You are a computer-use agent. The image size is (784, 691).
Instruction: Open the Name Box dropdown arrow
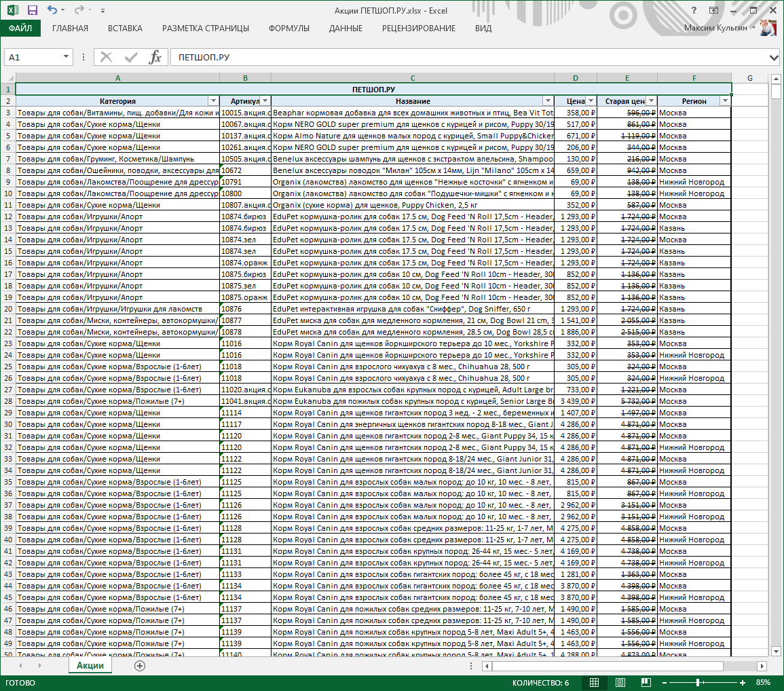[66, 57]
